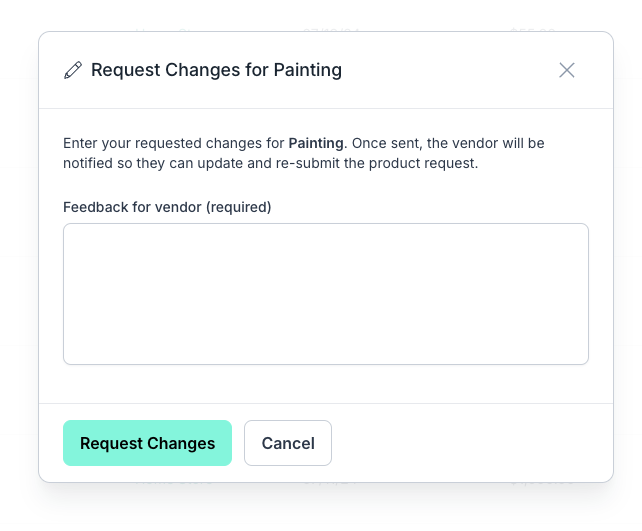Close the Request Changes dialog with the X
The image size is (642, 531).
(567, 70)
